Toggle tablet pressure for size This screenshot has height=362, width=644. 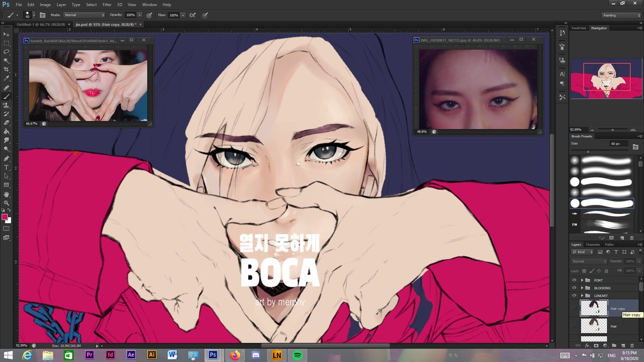click(x=205, y=15)
